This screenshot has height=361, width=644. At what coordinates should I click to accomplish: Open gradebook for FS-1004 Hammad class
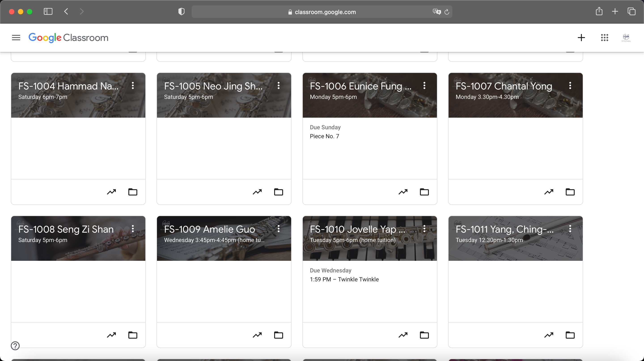pos(112,192)
